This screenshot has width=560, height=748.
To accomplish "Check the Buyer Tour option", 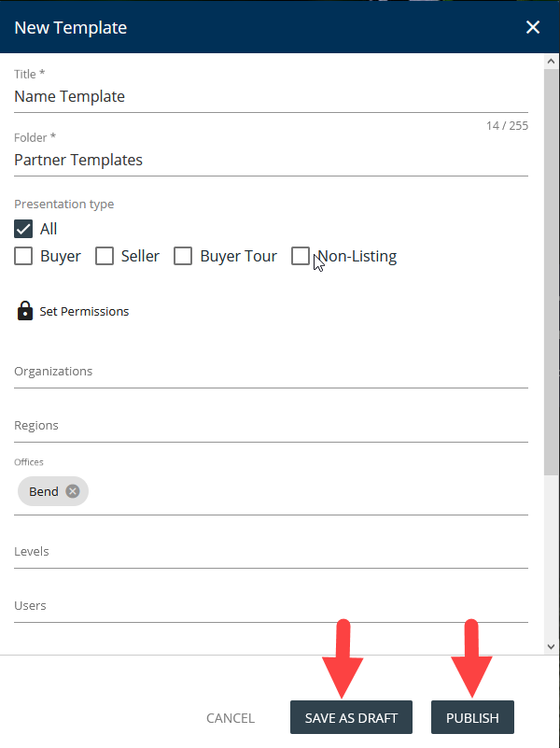I will click(x=183, y=256).
